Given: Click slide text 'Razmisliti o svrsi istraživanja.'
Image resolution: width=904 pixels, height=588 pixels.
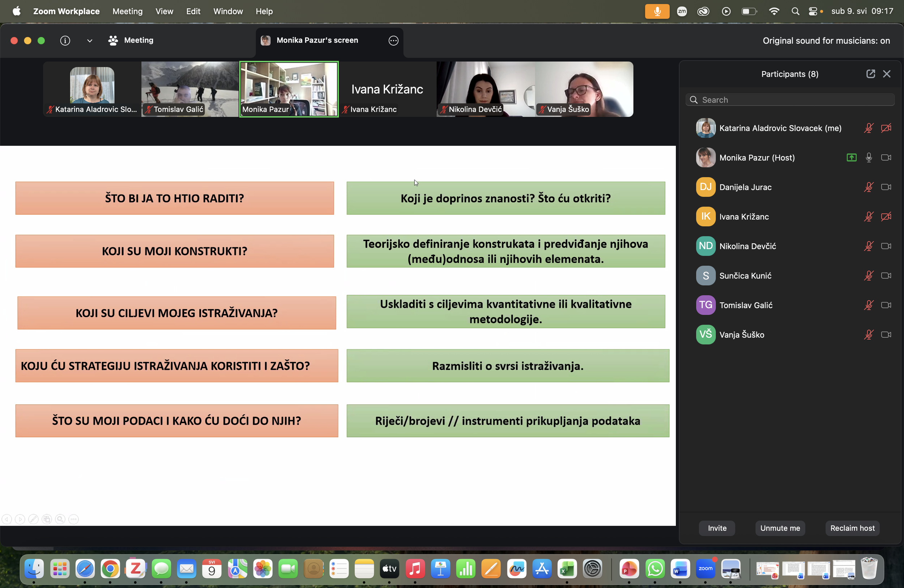Looking at the screenshot, I should tap(507, 366).
